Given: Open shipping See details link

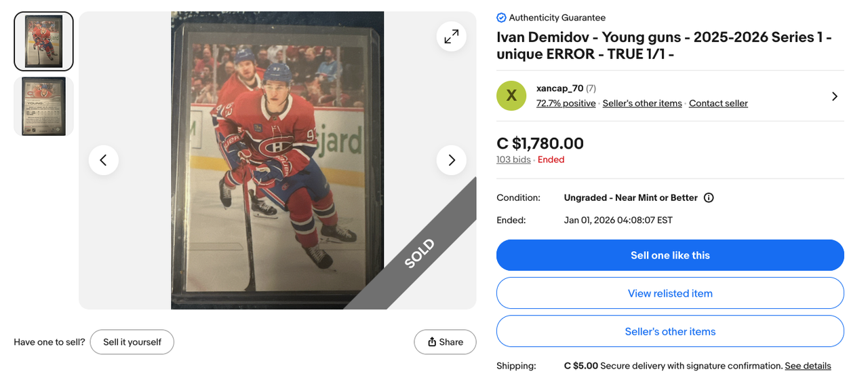Looking at the screenshot, I should pos(808,366).
